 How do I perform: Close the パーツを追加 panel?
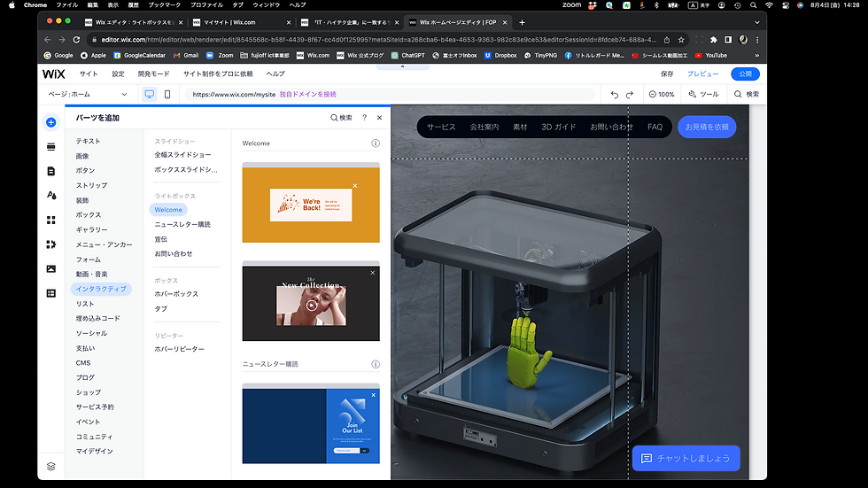click(x=379, y=118)
